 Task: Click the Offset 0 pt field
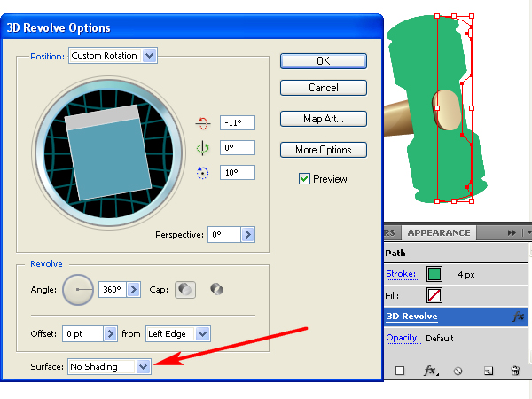tap(82, 334)
